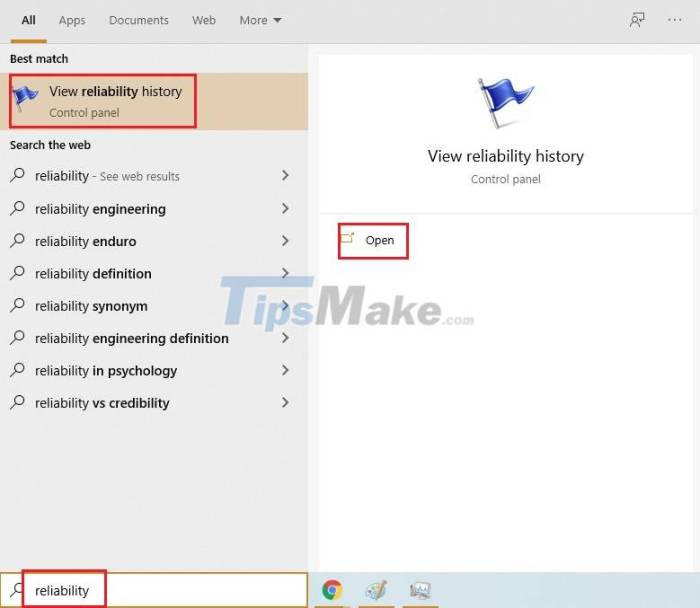The height and width of the screenshot is (608, 700).
Task: Open the three-dots options menu
Action: click(x=674, y=20)
